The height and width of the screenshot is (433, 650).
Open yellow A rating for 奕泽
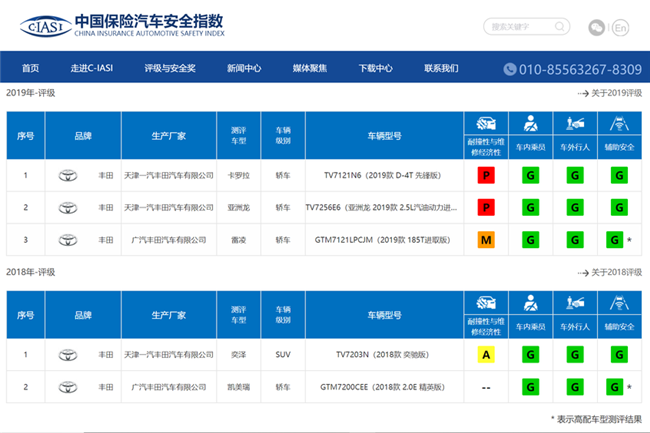[x=486, y=354]
